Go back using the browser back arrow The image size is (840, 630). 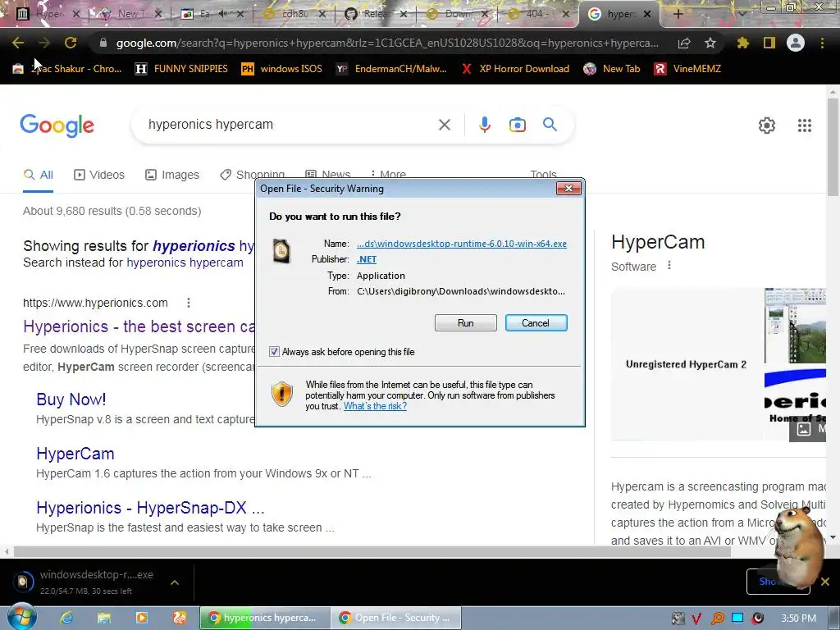18,43
